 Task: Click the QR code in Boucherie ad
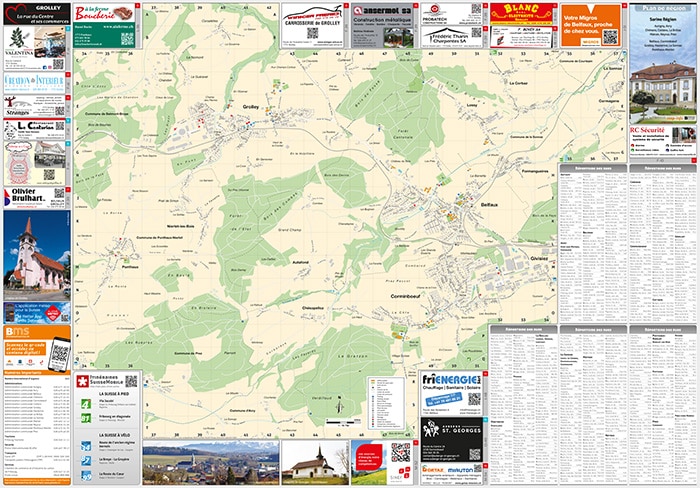pyautogui.click(x=127, y=39)
